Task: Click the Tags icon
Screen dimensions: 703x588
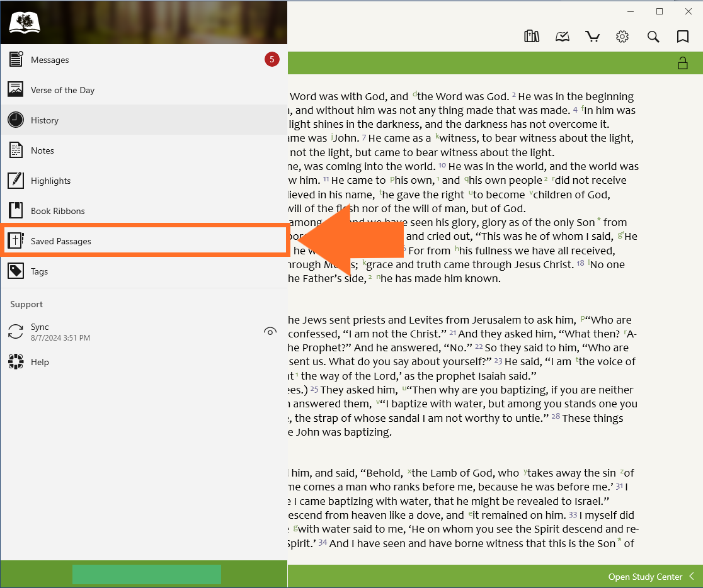Action: [x=16, y=271]
